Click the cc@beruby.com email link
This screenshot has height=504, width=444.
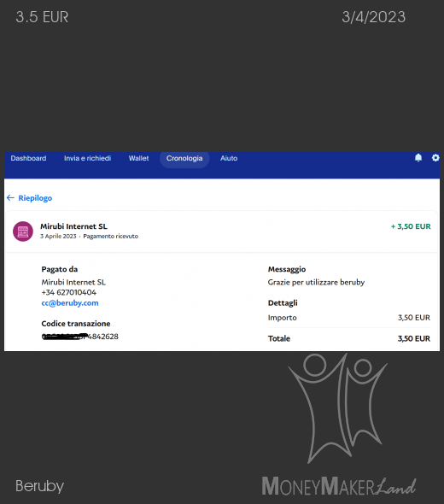pyautogui.click(x=70, y=302)
